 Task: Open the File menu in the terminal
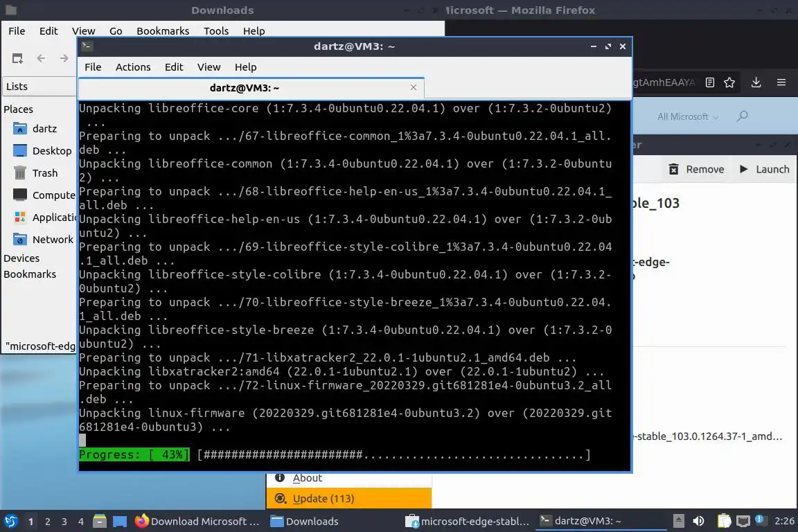tap(93, 67)
